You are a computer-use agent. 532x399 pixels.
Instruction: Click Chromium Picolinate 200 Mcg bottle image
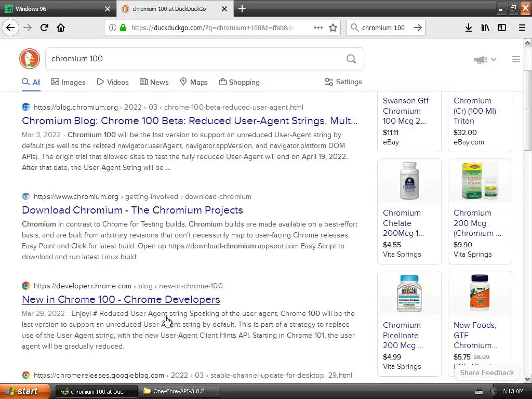coord(409,293)
